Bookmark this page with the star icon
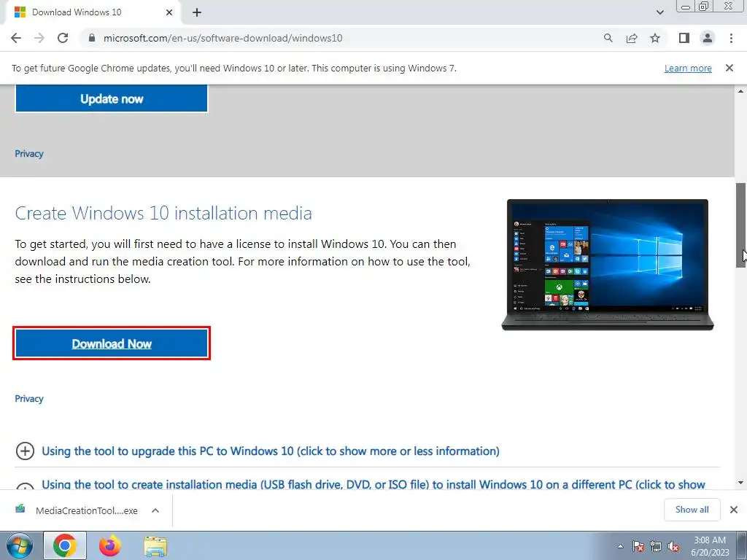The height and width of the screenshot is (560, 747). tap(655, 38)
